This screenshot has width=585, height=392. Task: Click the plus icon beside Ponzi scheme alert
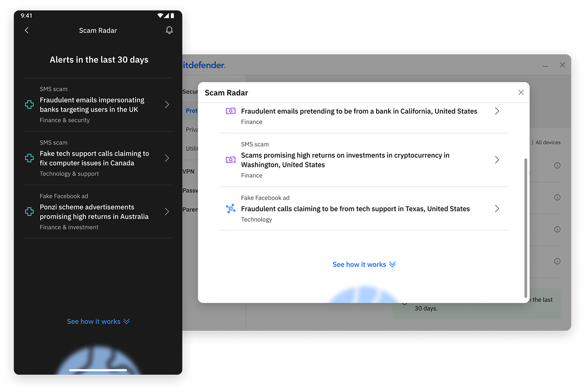pyautogui.click(x=29, y=212)
